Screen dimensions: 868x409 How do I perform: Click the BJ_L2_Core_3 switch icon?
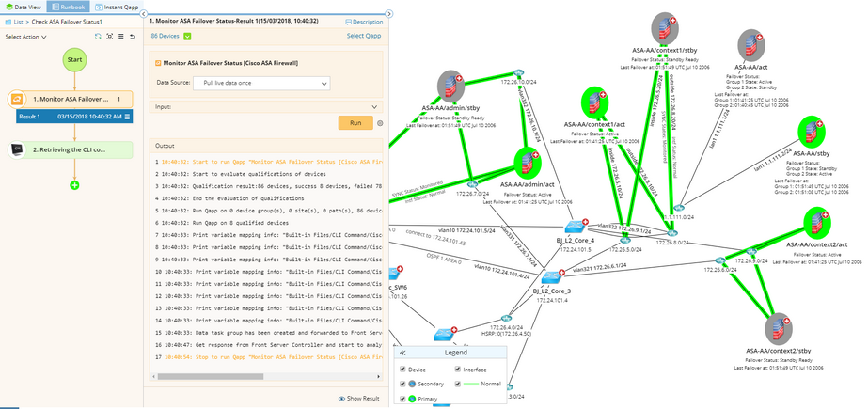coord(552,277)
